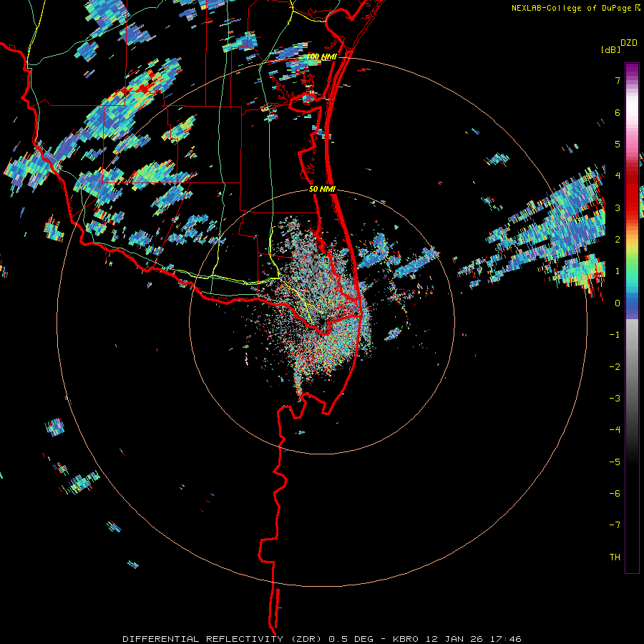Screen dimensions: 644x644
Task: Click the DZD product label
Action: click(x=628, y=43)
